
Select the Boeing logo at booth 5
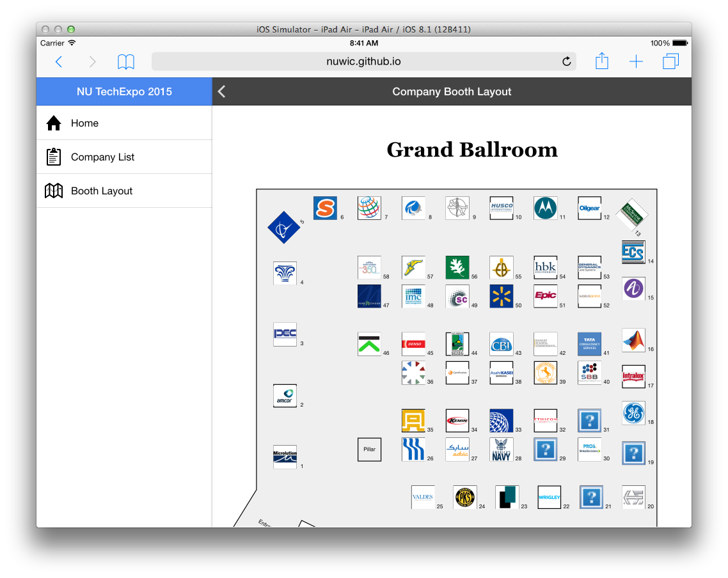pyautogui.click(x=283, y=228)
